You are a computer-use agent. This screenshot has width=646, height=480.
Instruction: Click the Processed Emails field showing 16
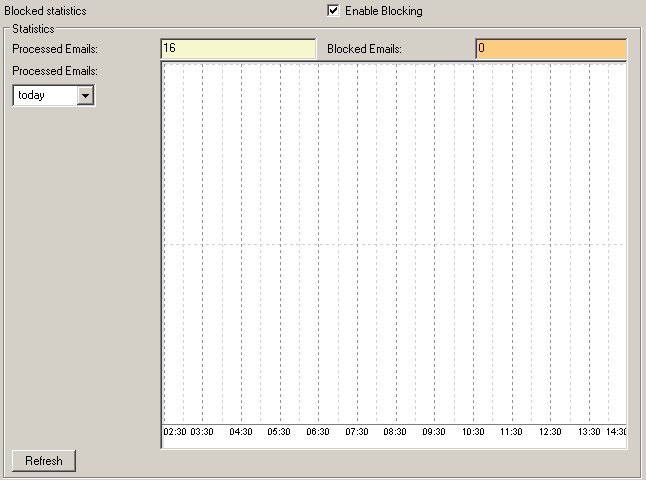[238, 48]
